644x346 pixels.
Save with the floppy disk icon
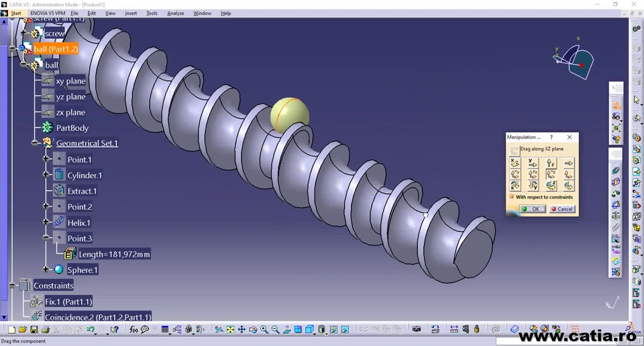(34, 329)
